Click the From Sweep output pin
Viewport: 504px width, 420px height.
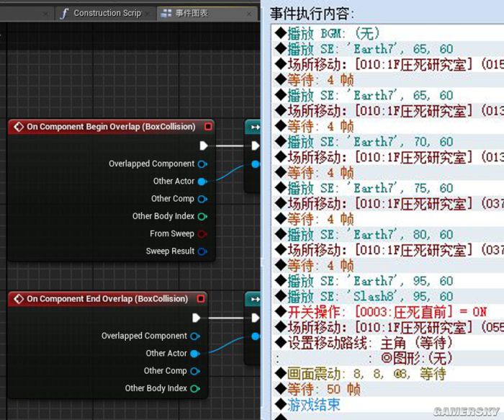tap(202, 234)
